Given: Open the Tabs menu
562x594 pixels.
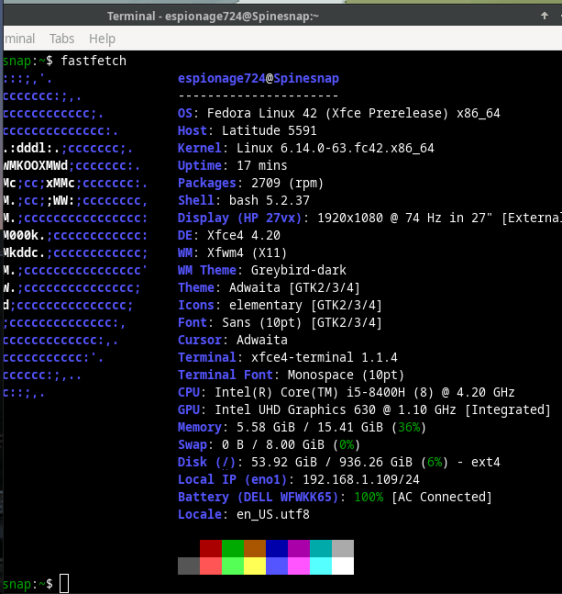Looking at the screenshot, I should [62, 39].
